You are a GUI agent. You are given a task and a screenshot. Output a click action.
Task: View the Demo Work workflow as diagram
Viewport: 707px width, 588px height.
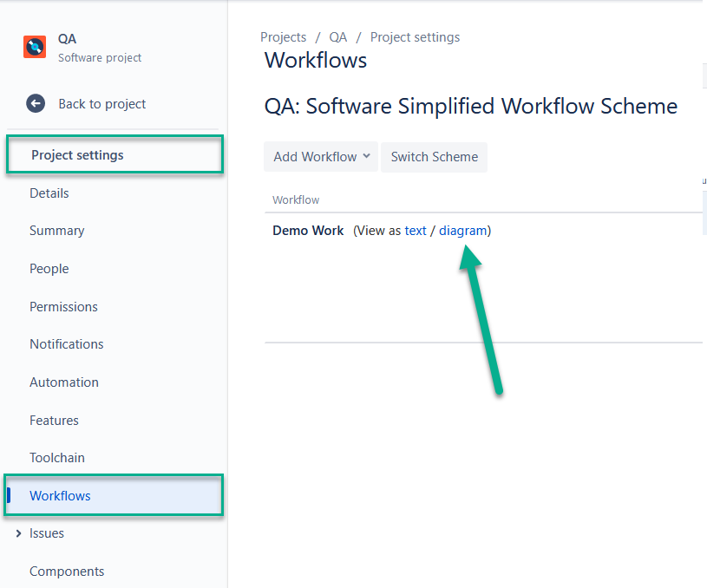(x=462, y=231)
